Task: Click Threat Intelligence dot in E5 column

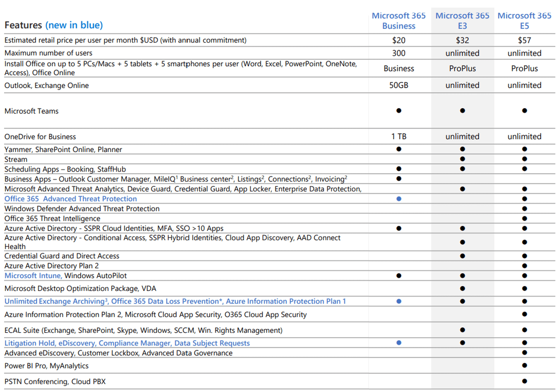Action: coord(524,218)
